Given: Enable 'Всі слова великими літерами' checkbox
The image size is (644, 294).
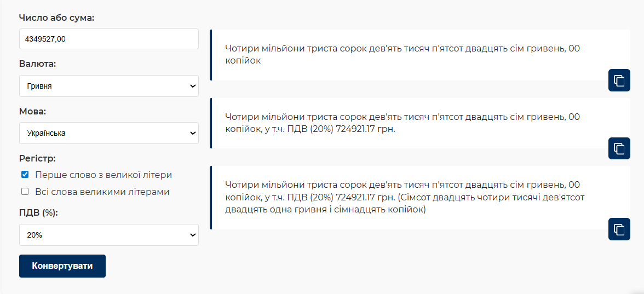Looking at the screenshot, I should pyautogui.click(x=25, y=192).
